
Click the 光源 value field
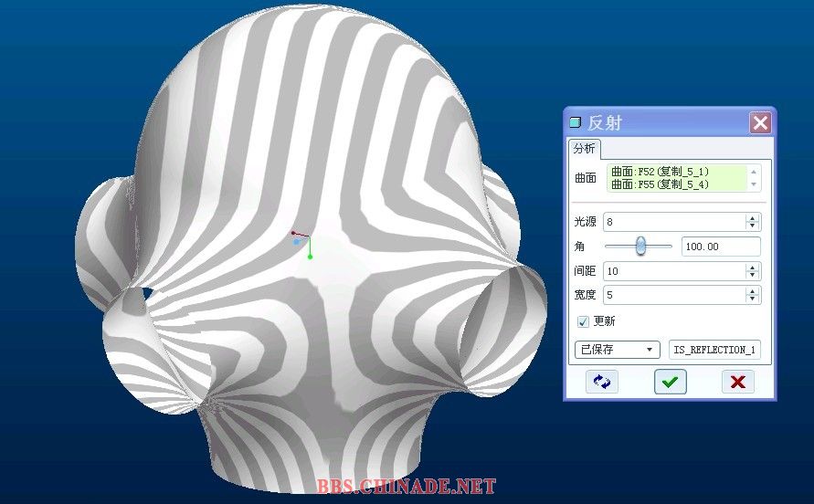pos(674,222)
